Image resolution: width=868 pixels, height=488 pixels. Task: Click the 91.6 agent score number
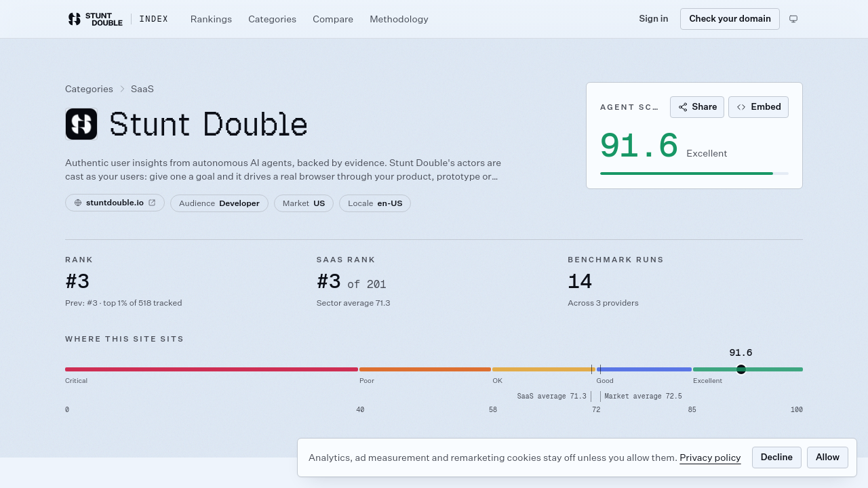tap(639, 146)
